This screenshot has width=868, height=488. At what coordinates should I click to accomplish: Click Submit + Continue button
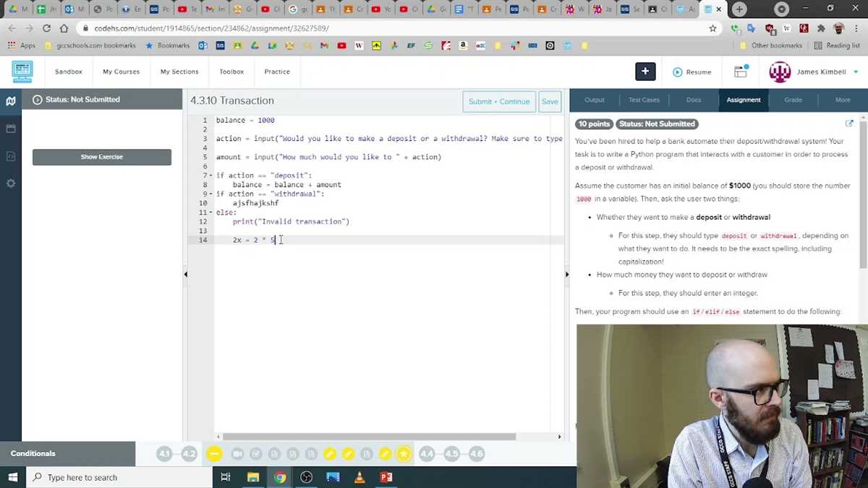pyautogui.click(x=499, y=102)
